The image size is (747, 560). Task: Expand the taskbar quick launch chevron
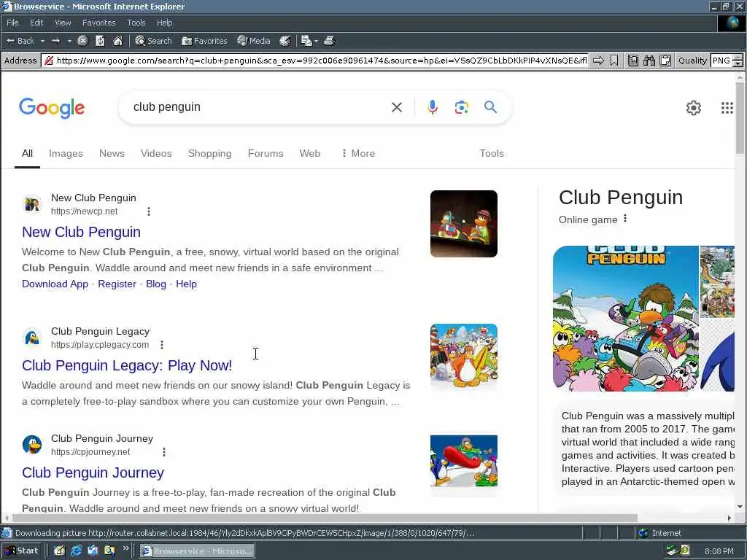(125, 548)
